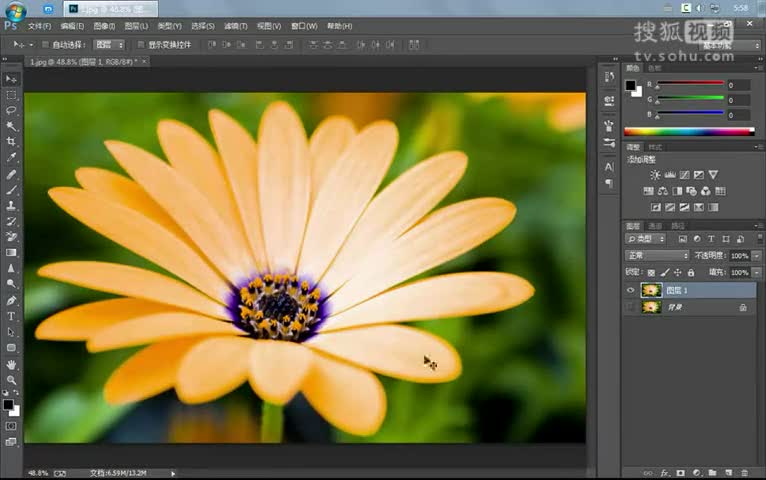Open the Image menu
Screen dimensions: 766x480
104,26
